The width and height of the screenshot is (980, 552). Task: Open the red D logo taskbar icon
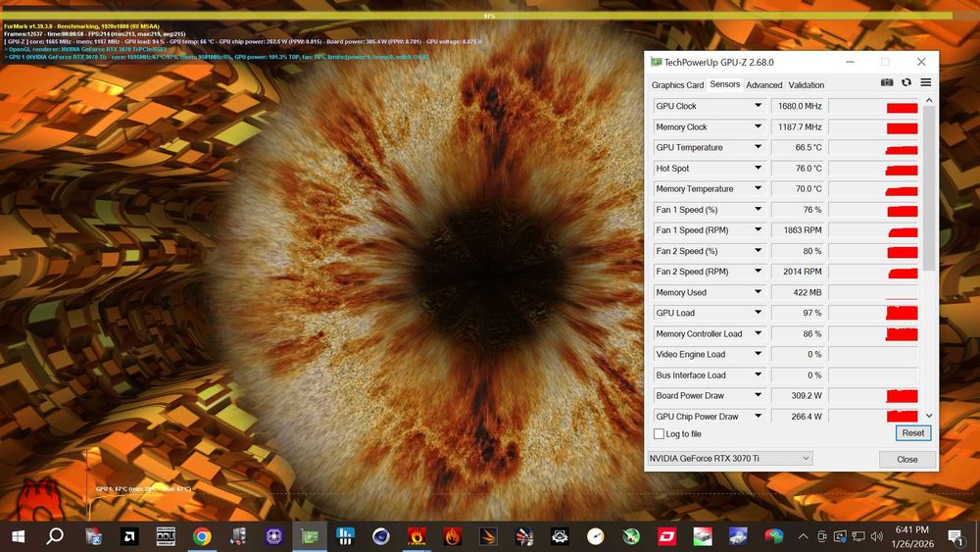(x=666, y=536)
